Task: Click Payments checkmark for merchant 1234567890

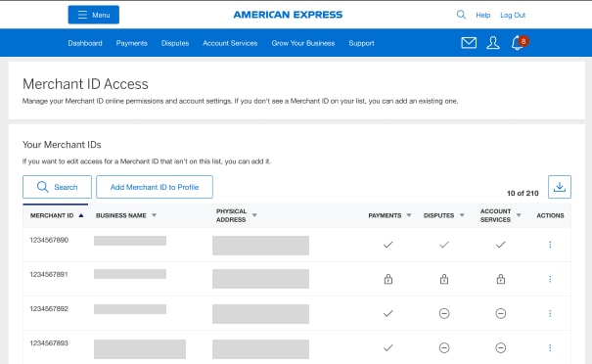Action: click(388, 245)
